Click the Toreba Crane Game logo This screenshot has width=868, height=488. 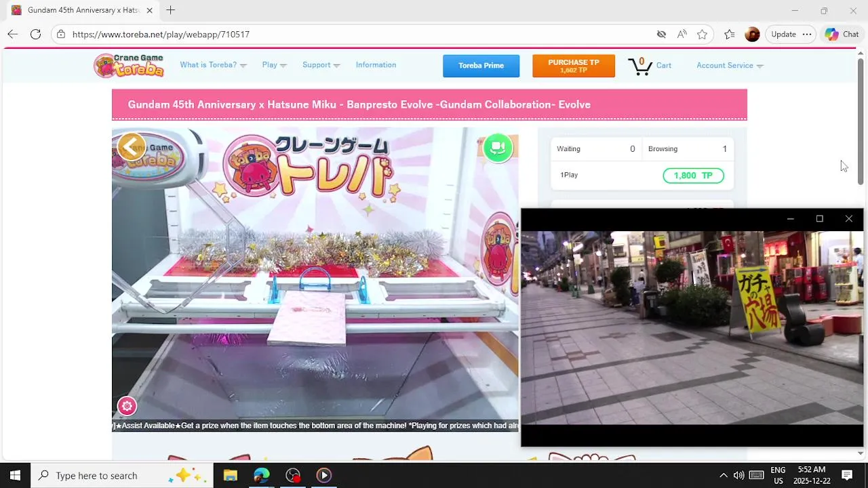[129, 65]
